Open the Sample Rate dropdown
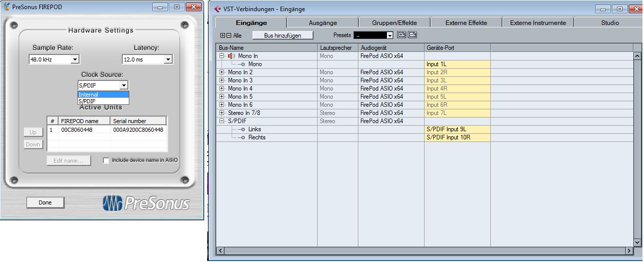This screenshot has width=644, height=262. click(x=74, y=60)
